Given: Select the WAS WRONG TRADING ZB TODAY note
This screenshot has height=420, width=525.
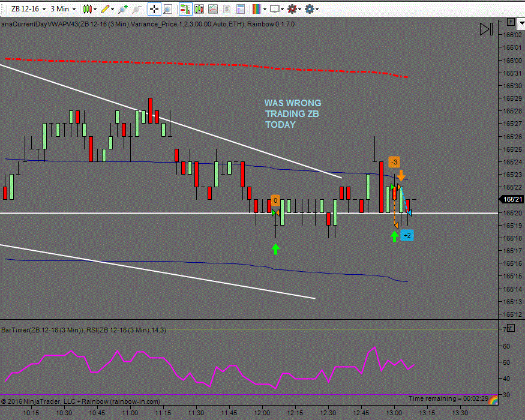Looking at the screenshot, I should tap(293, 114).
